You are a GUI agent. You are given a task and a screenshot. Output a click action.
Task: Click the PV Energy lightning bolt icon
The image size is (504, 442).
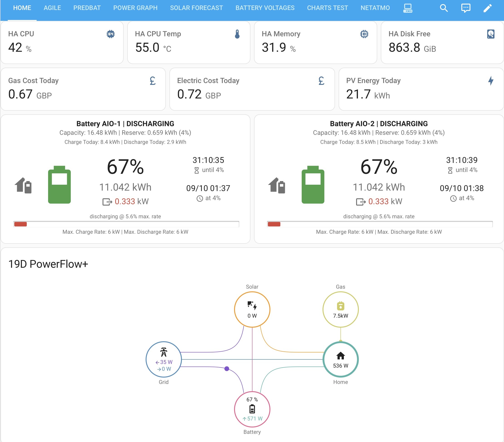[x=491, y=81]
